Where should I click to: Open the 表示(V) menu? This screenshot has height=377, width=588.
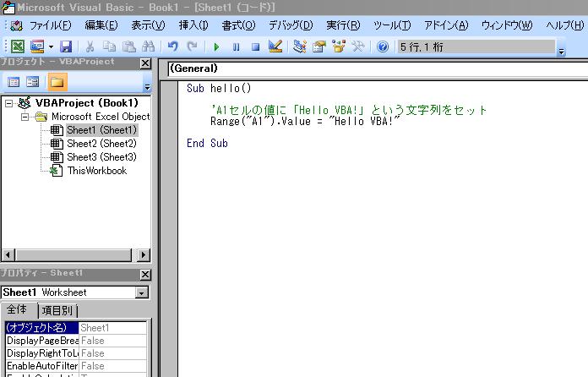click(148, 25)
